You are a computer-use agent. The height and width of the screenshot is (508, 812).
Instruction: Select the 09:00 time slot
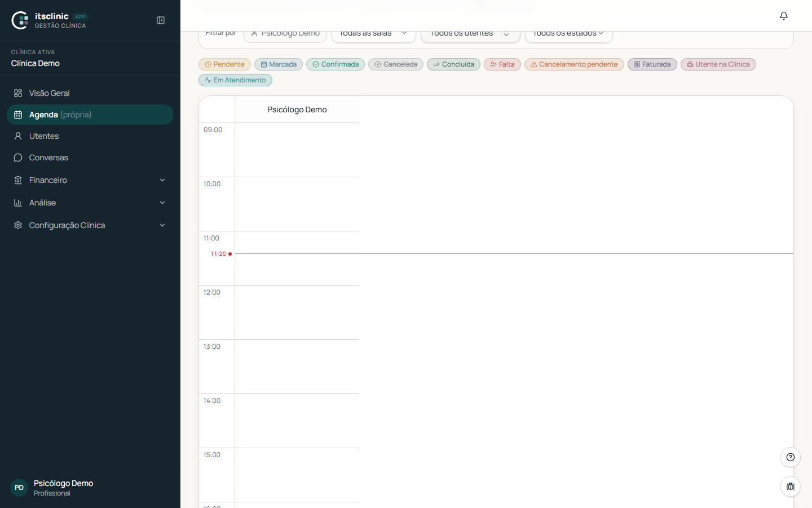[297, 150]
